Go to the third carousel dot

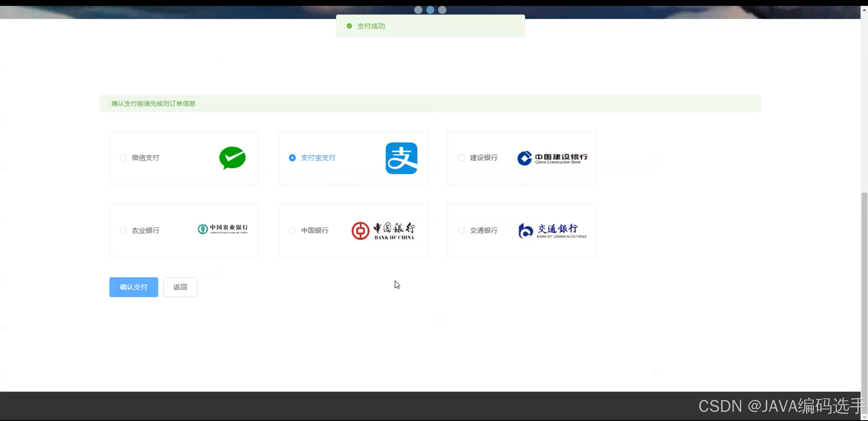click(442, 10)
